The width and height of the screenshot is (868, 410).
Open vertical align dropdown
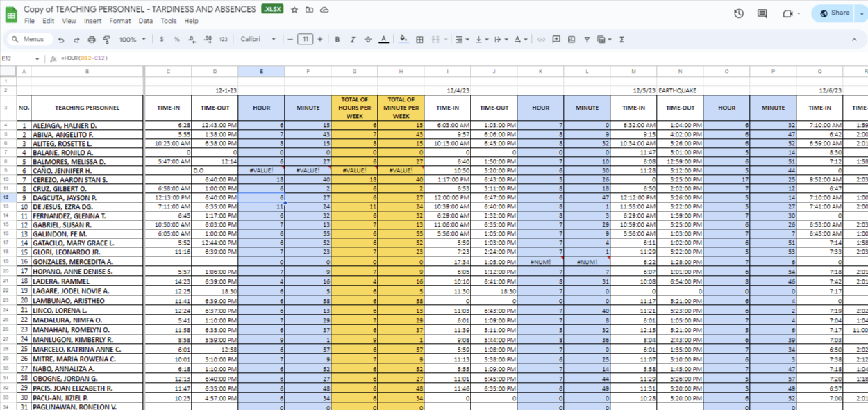tap(481, 40)
